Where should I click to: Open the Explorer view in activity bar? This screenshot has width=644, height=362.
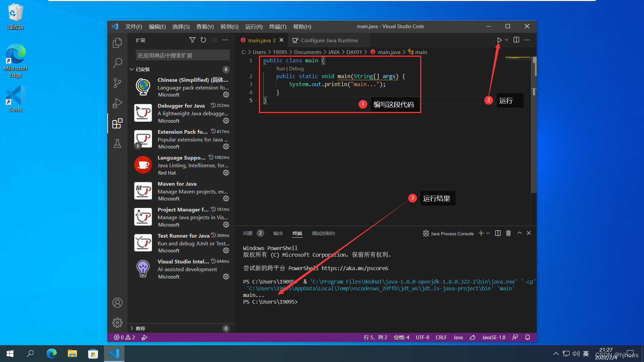(117, 43)
